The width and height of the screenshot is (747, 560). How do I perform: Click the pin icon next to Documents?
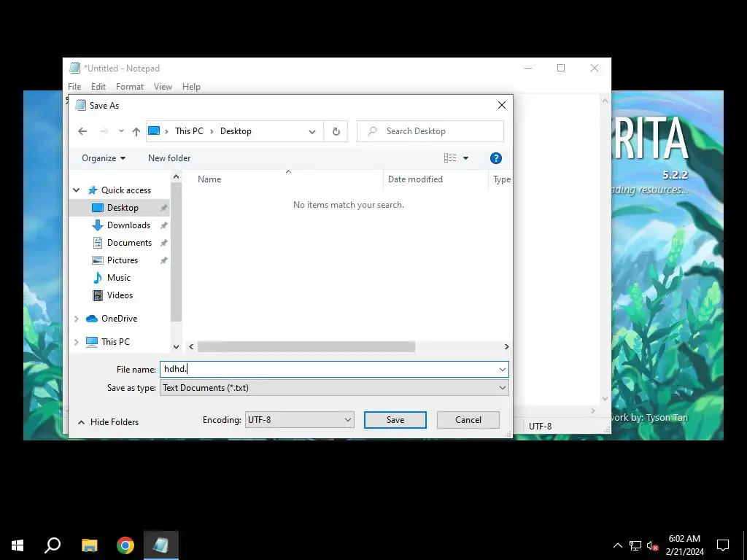(163, 243)
